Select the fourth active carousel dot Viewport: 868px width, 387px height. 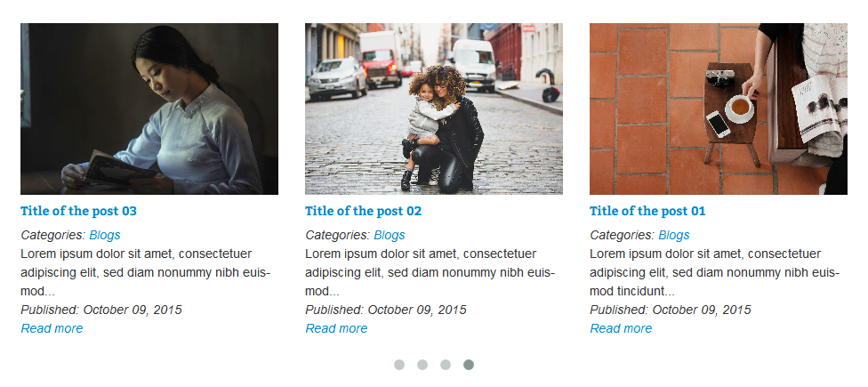pyautogui.click(x=469, y=365)
